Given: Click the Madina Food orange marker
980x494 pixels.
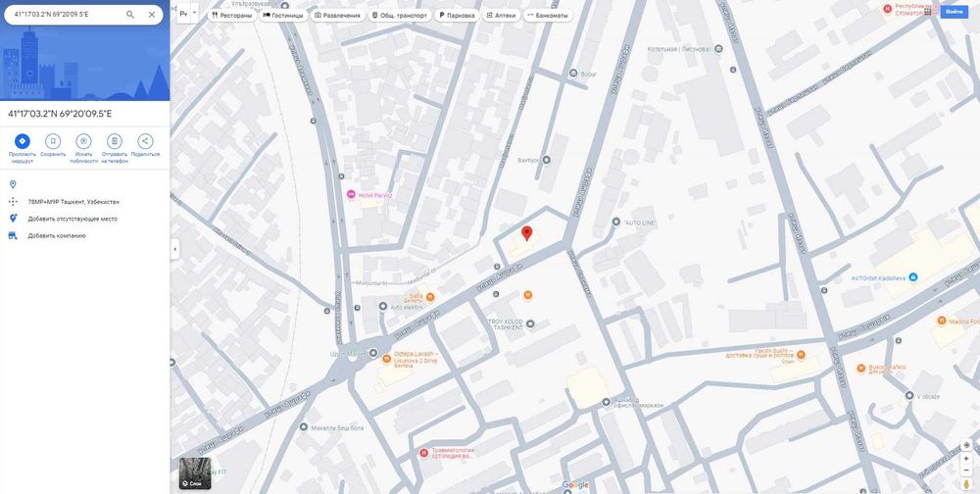Looking at the screenshot, I should (x=941, y=321).
